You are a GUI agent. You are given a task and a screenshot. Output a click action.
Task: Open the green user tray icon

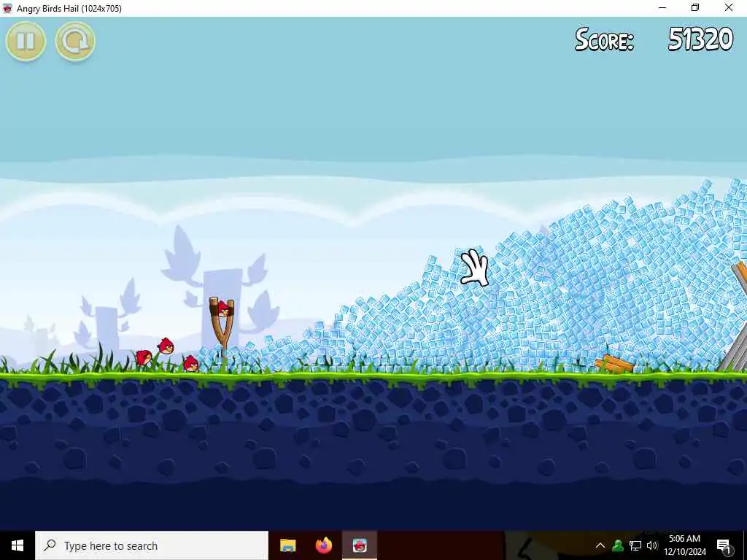618,545
